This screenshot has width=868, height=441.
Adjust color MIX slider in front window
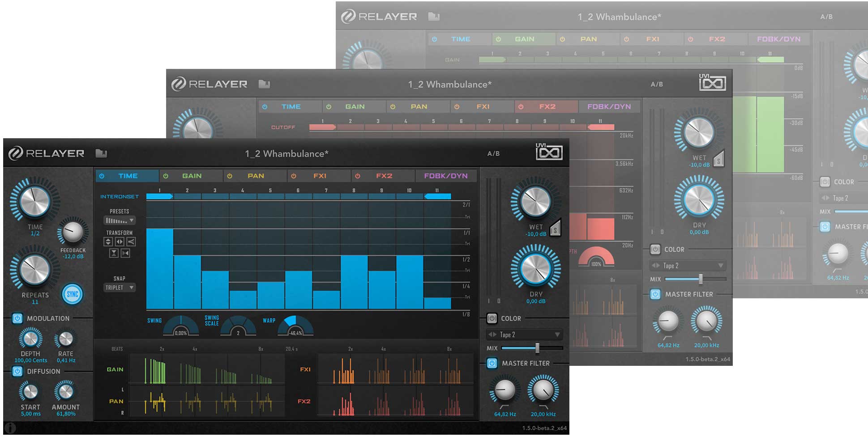[x=532, y=348]
